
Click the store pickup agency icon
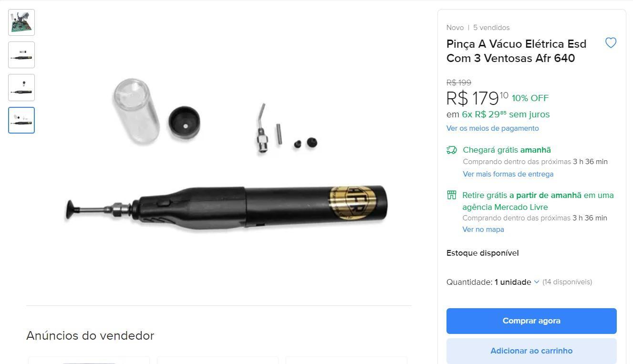[451, 195]
